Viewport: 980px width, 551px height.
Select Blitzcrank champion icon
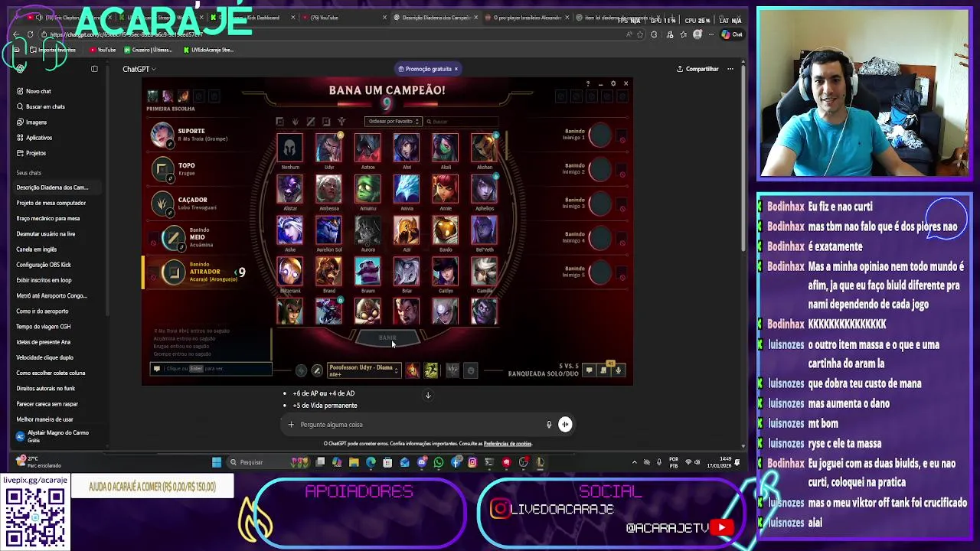coord(290,272)
